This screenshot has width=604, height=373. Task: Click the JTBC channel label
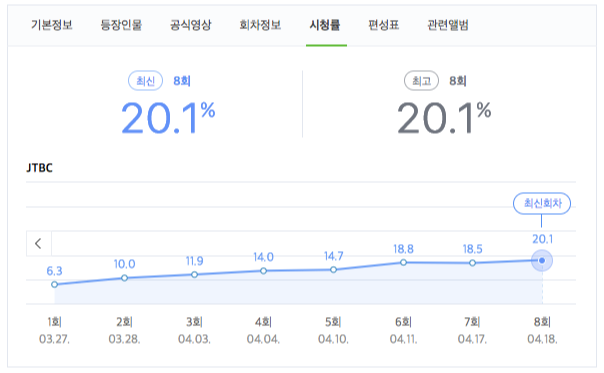click(x=39, y=168)
